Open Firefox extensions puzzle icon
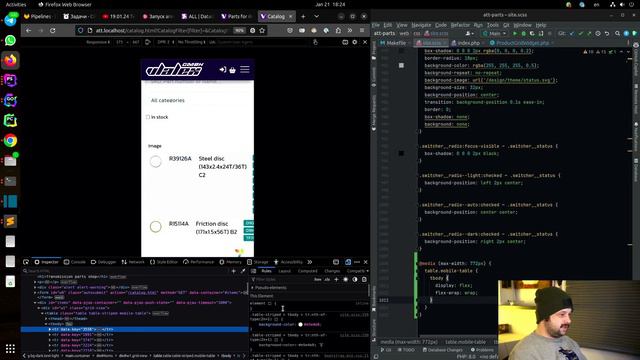 pyautogui.click(x=338, y=30)
